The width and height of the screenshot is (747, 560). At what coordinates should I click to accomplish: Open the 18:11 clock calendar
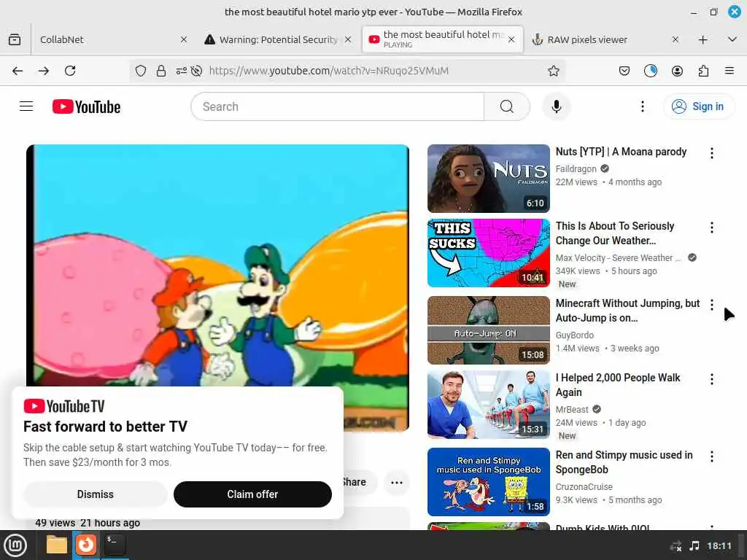pyautogui.click(x=719, y=545)
